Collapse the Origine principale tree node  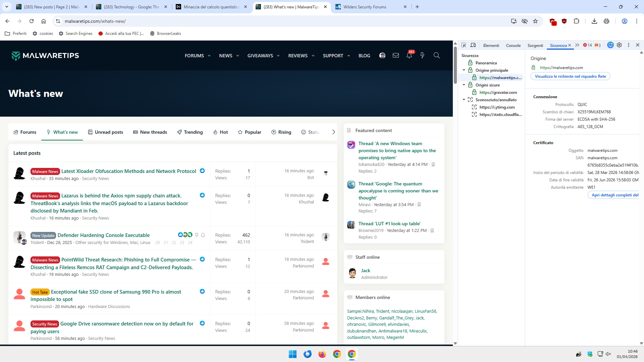tap(464, 70)
